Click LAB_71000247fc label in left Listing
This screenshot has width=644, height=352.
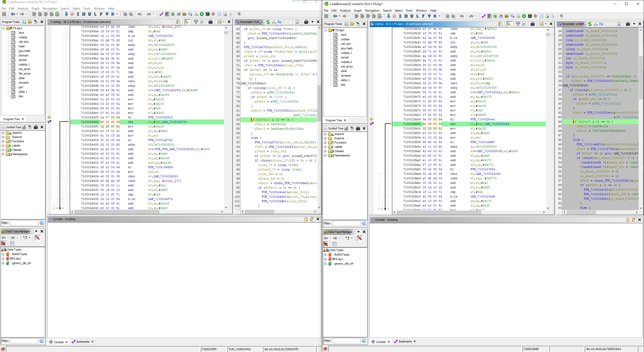pos(174,122)
